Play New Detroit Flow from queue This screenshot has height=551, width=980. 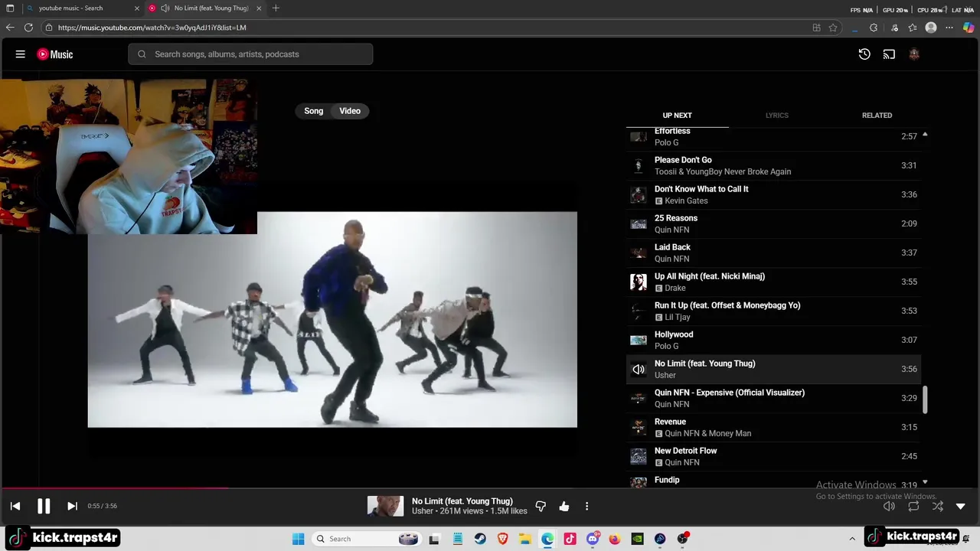pyautogui.click(x=773, y=456)
